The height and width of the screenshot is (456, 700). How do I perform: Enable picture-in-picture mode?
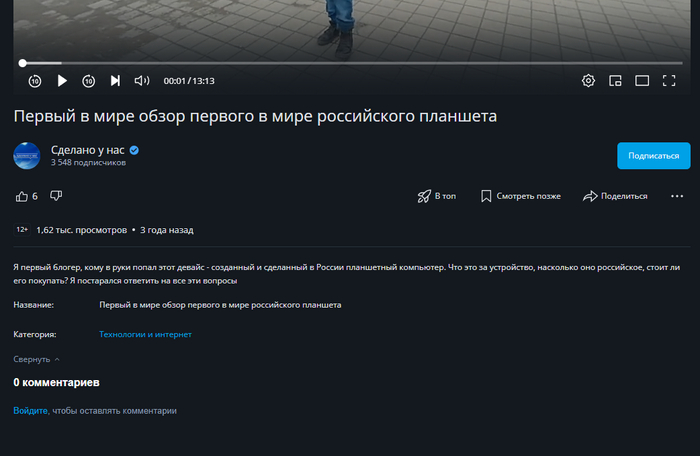pyautogui.click(x=615, y=80)
